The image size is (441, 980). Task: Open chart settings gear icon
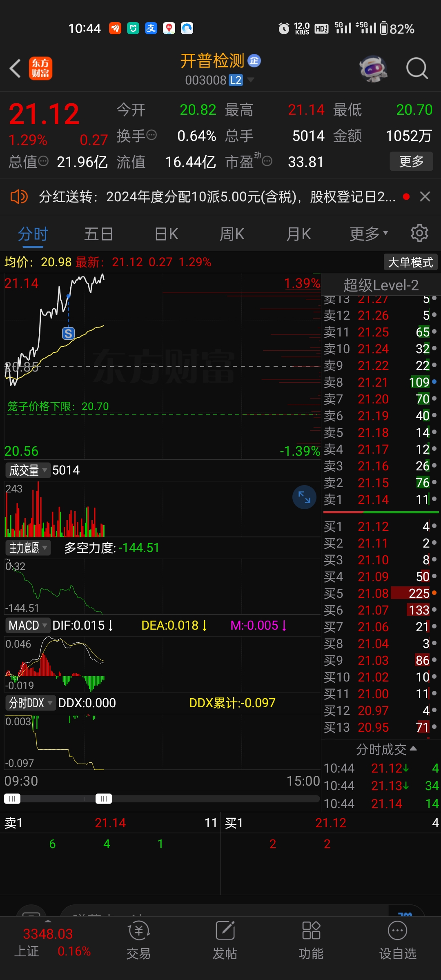click(419, 234)
